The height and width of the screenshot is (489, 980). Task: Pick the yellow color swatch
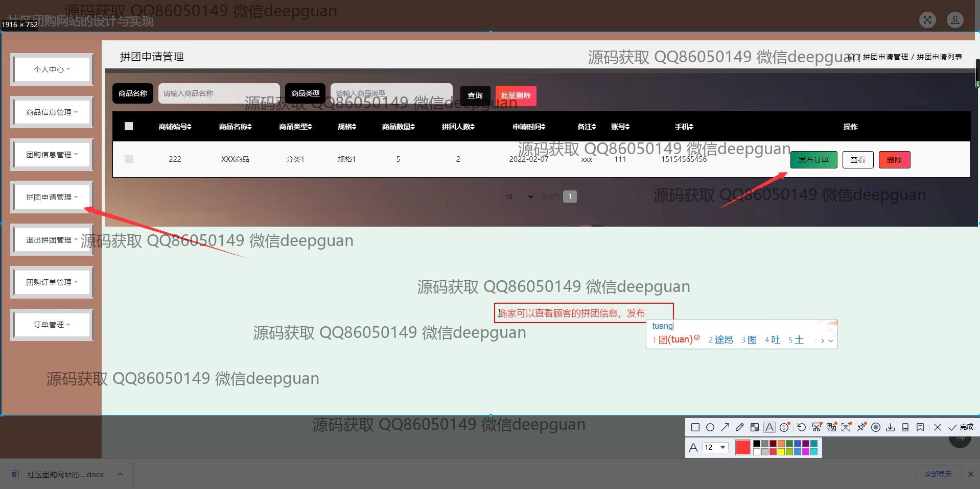pos(781,452)
